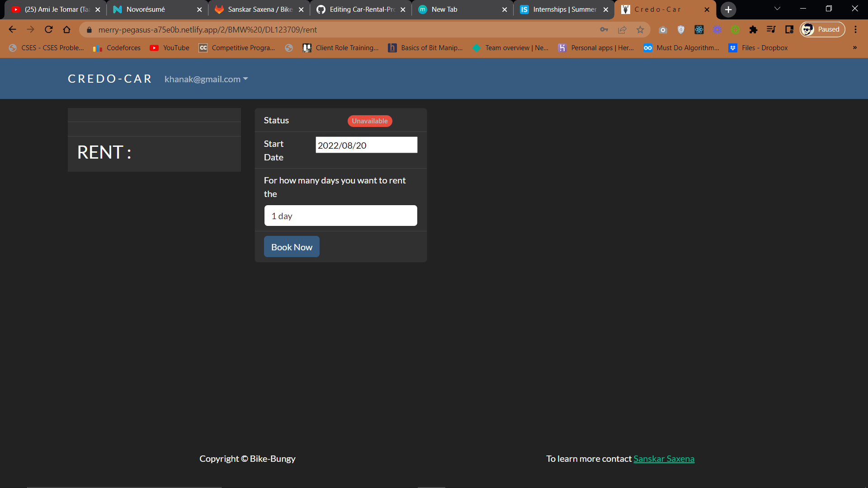Click the Book Now button
This screenshot has width=868, height=488.
click(292, 247)
